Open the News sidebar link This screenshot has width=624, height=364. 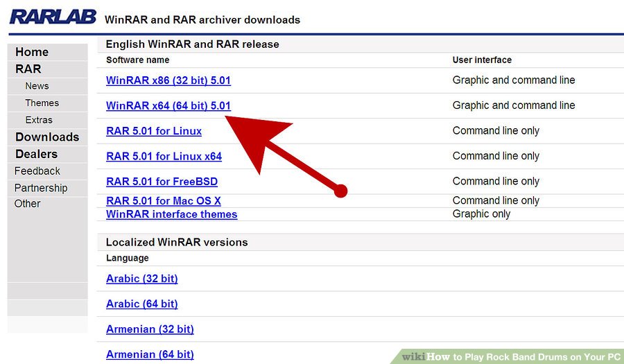[37, 86]
